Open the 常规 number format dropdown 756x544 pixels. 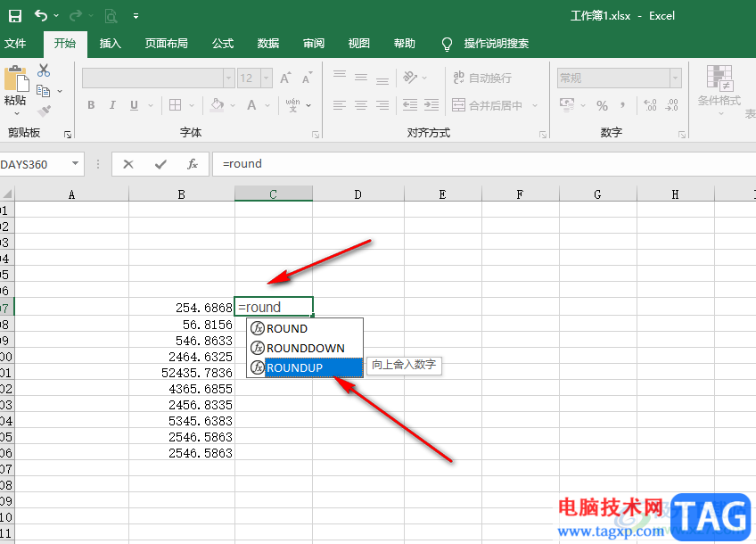pos(676,78)
